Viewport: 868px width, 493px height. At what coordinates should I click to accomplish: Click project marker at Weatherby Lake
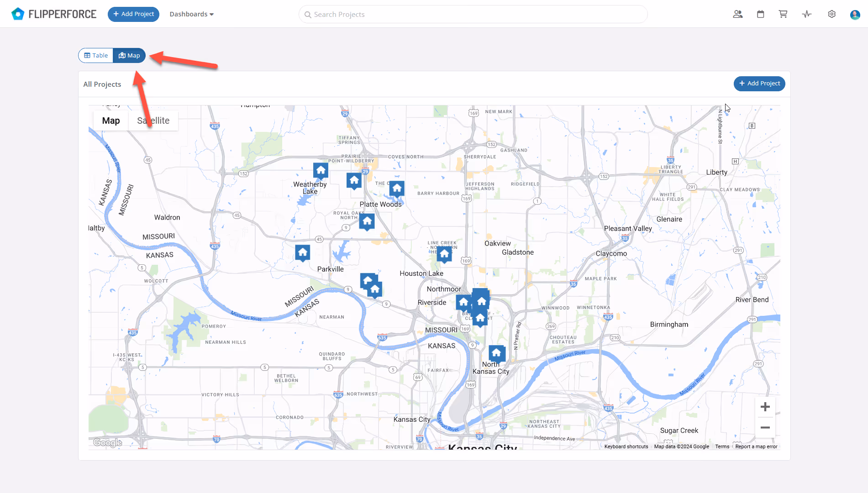pyautogui.click(x=321, y=171)
